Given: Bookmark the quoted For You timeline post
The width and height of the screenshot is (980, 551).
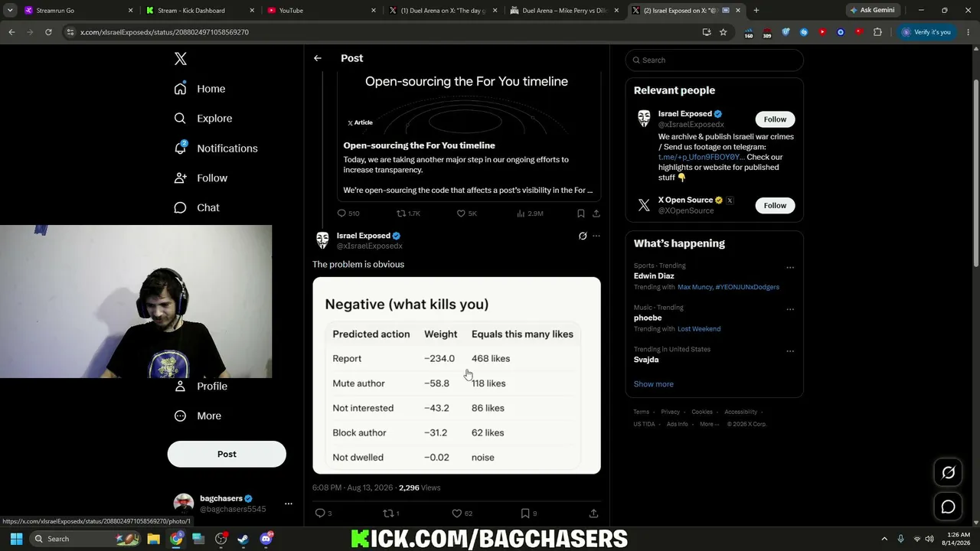Looking at the screenshot, I should [x=580, y=214].
